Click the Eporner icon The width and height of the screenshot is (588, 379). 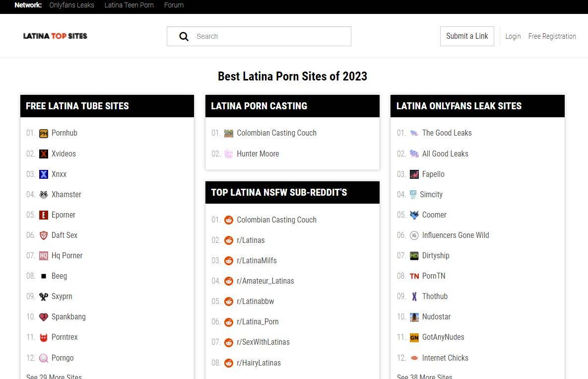[44, 215]
